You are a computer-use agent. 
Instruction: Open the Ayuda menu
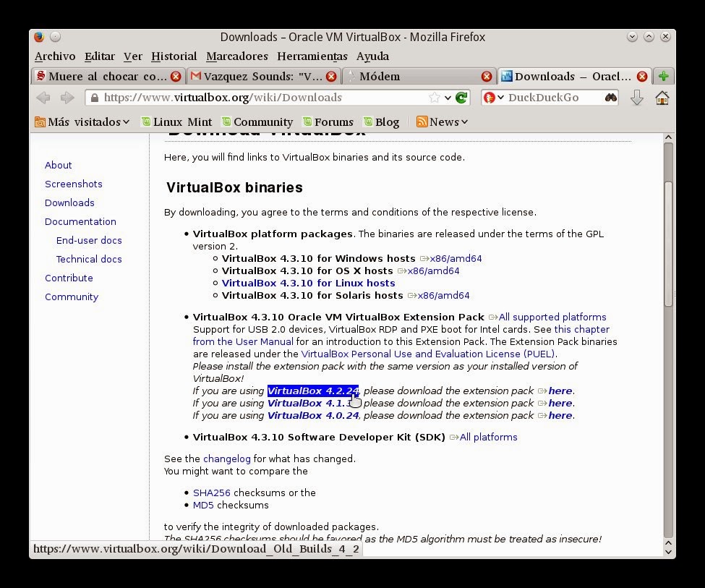pos(372,56)
